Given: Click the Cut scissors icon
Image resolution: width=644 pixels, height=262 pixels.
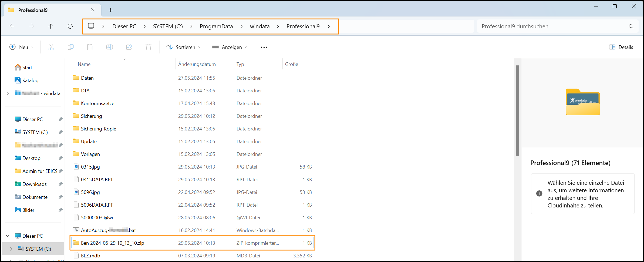Looking at the screenshot, I should click(51, 47).
